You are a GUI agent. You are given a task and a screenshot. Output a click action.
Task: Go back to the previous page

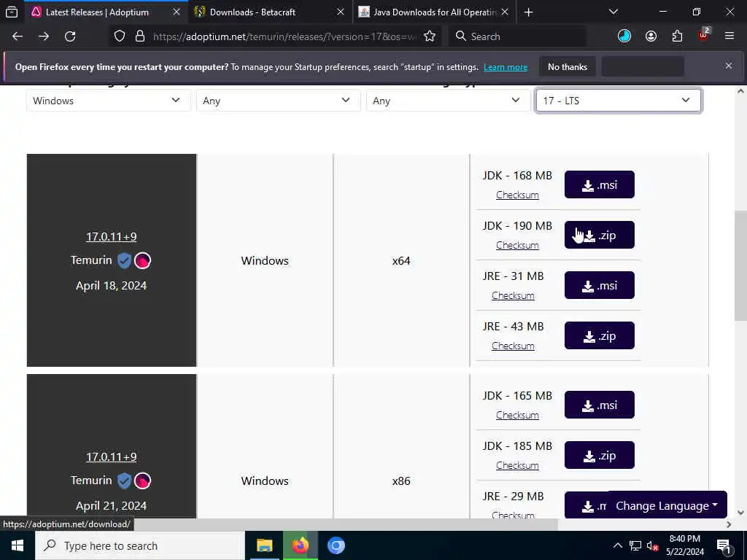18,36
